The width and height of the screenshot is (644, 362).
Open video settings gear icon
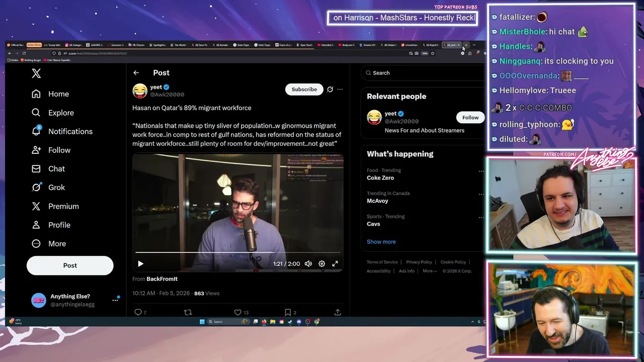pos(321,263)
